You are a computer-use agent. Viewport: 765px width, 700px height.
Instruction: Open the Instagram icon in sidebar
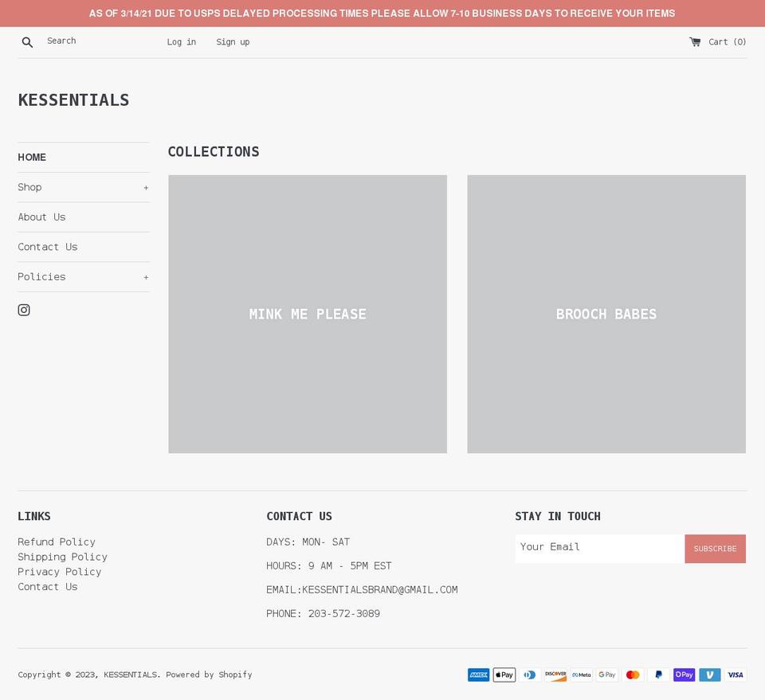tap(24, 310)
